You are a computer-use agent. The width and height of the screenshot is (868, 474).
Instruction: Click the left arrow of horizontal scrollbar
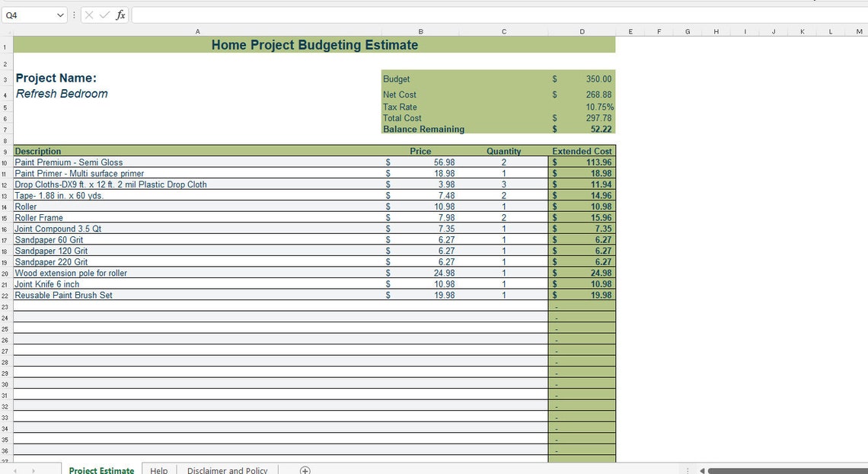701,469
